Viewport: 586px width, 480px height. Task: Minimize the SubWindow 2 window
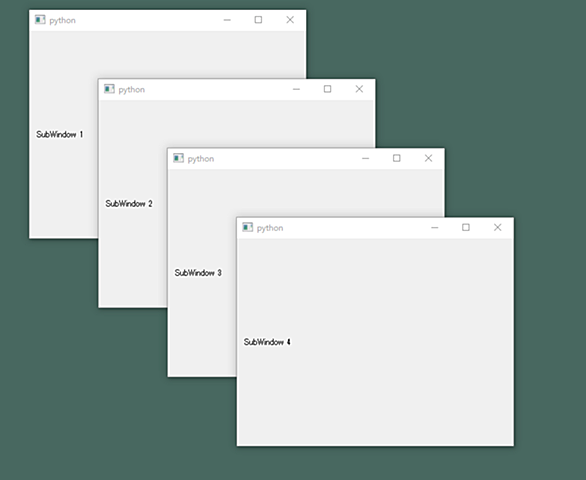(x=296, y=89)
